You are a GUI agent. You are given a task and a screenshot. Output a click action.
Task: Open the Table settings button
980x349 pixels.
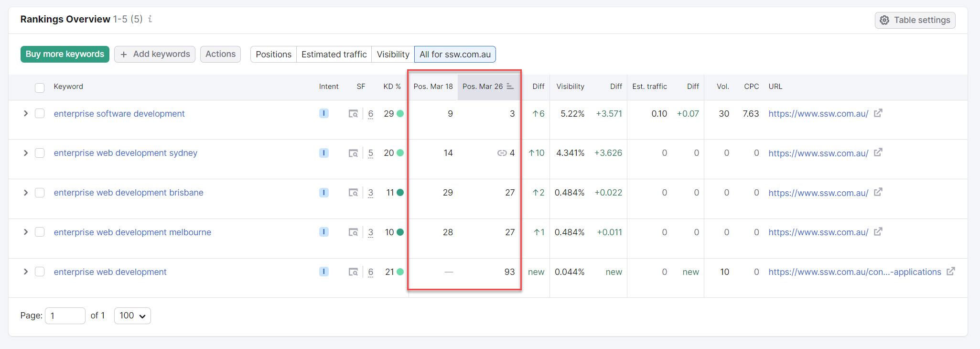click(915, 20)
